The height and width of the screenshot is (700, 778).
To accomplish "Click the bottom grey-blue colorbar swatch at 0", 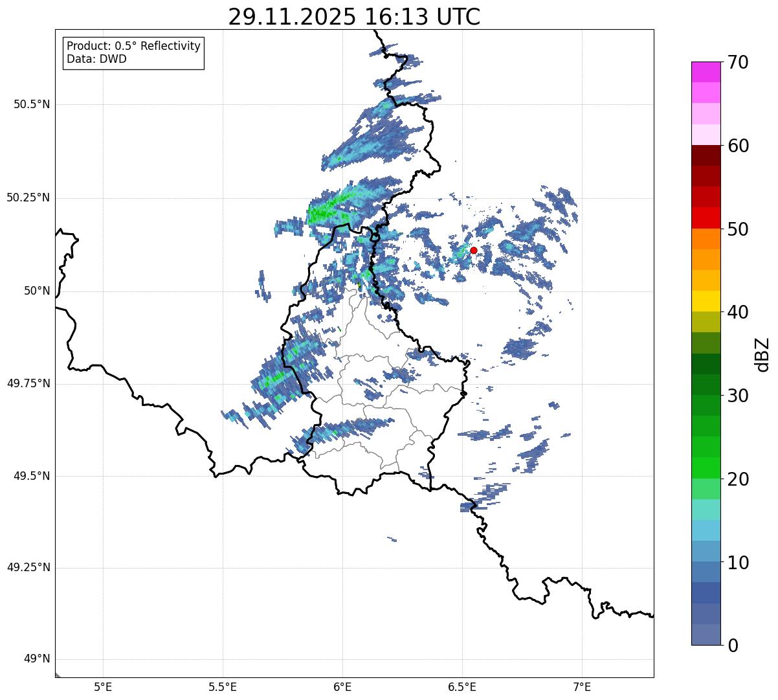I will (706, 635).
